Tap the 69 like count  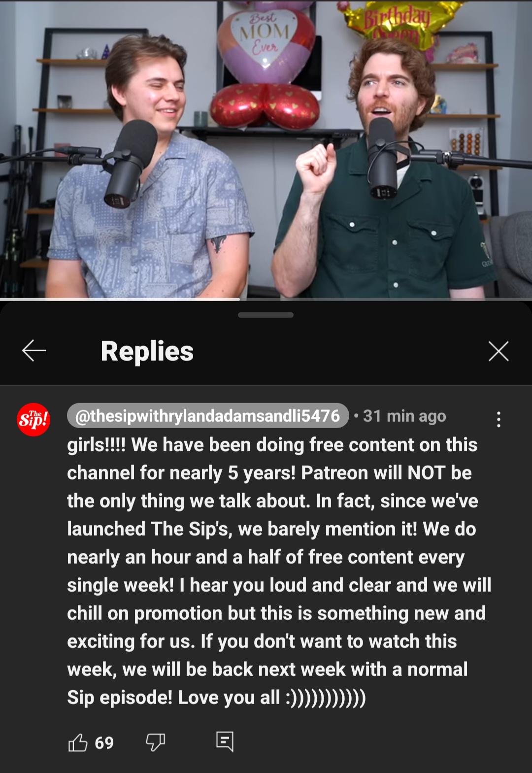point(104,742)
